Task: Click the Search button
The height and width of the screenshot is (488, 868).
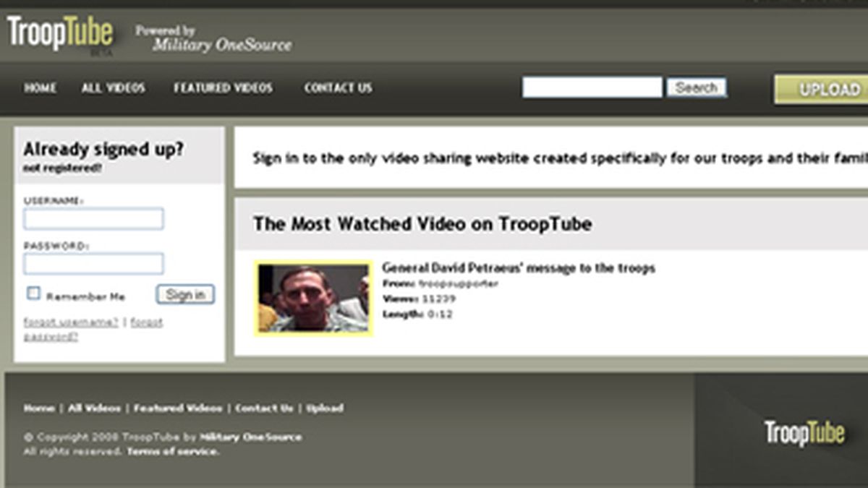Action: click(697, 87)
